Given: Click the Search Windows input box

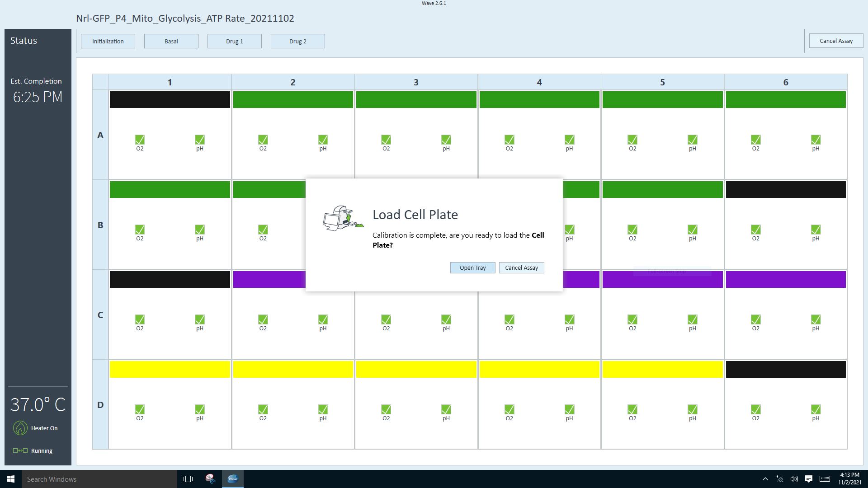Looking at the screenshot, I should click(x=99, y=479).
